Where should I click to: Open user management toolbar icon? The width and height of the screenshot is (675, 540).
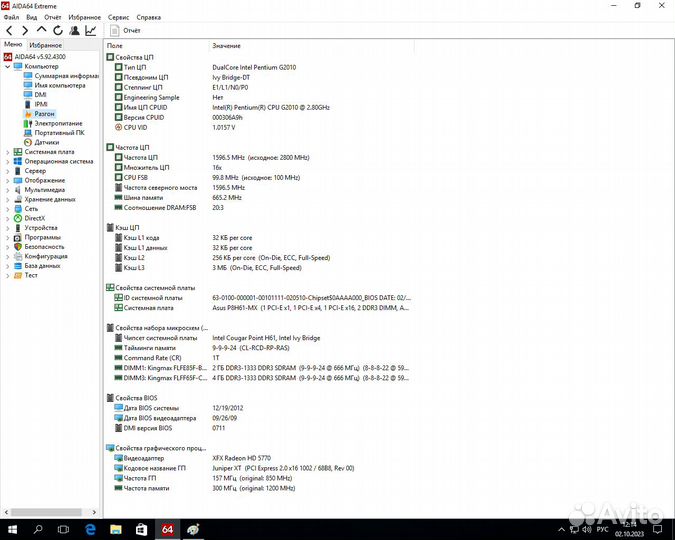pos(74,30)
